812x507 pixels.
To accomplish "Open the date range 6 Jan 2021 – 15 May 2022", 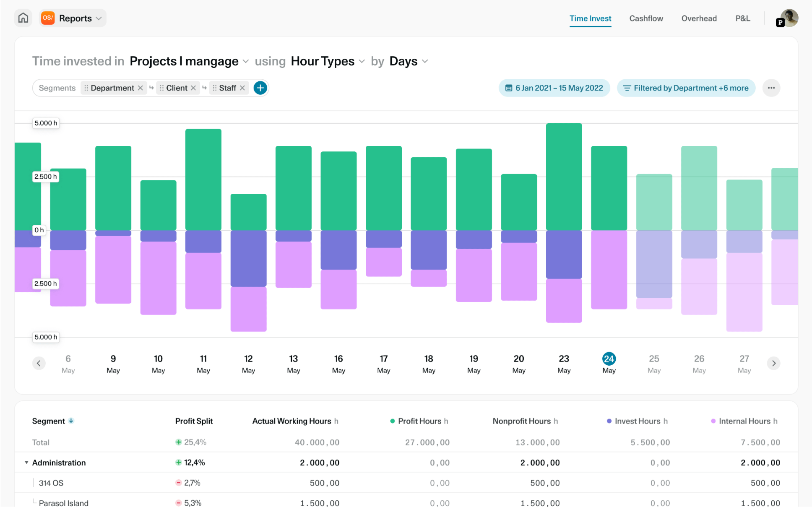I will click(554, 88).
